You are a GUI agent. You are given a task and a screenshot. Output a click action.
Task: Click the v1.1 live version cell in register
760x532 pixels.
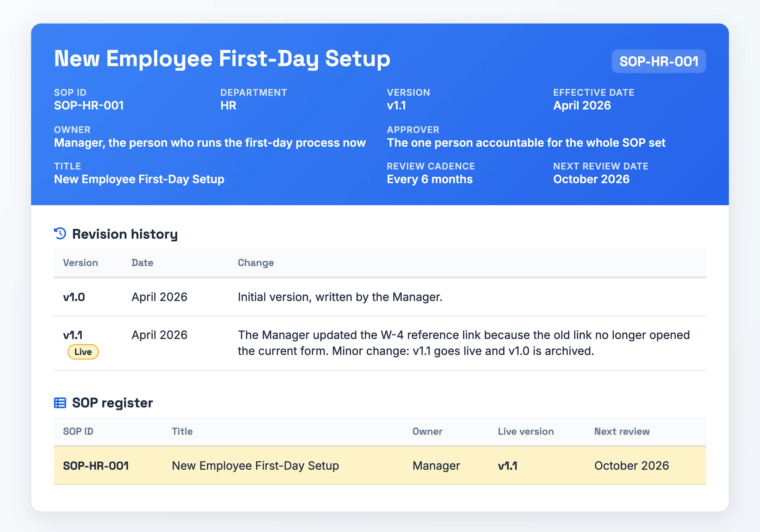pyautogui.click(x=507, y=466)
